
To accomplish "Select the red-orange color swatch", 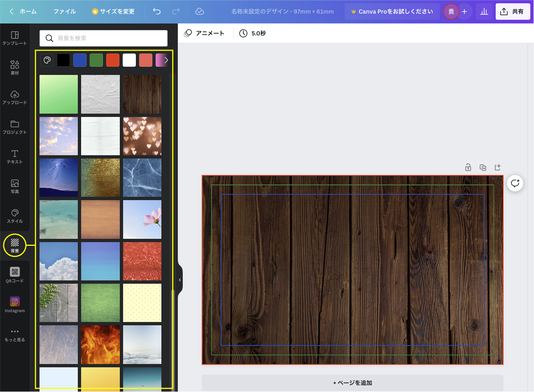I will [113, 60].
